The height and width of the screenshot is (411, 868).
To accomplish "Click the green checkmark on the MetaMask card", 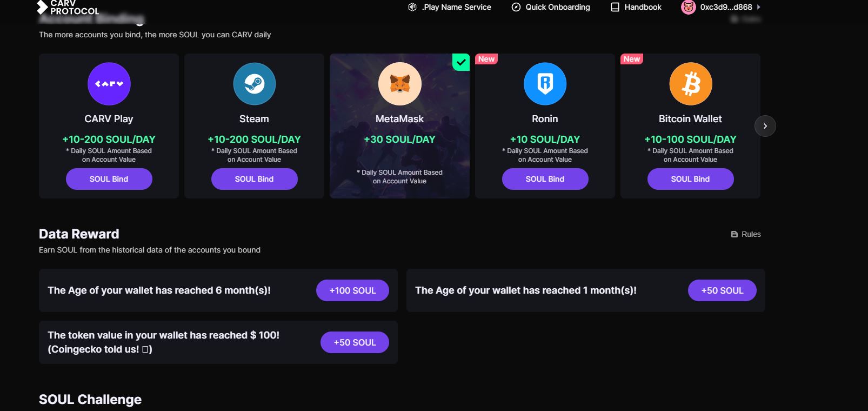I will pos(460,62).
